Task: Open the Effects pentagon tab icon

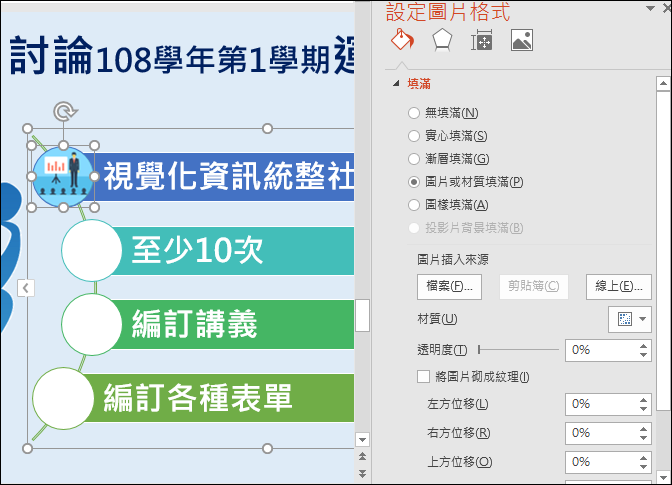Action: (442, 40)
